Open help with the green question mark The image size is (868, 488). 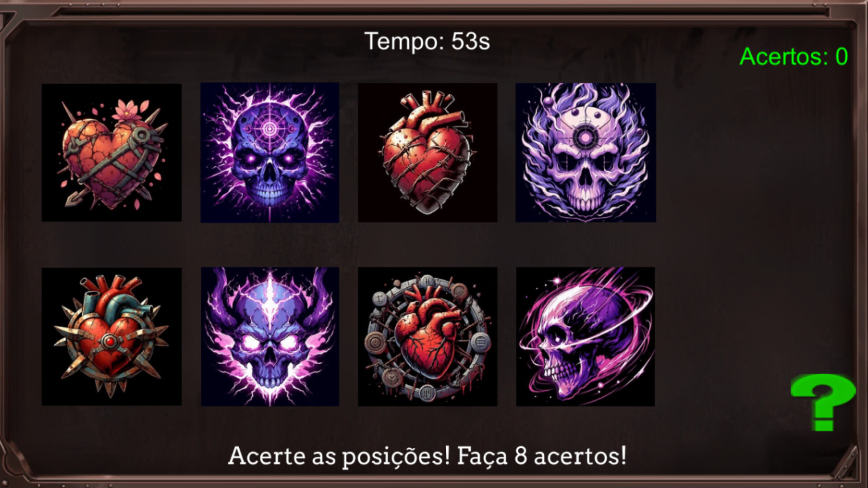823,402
